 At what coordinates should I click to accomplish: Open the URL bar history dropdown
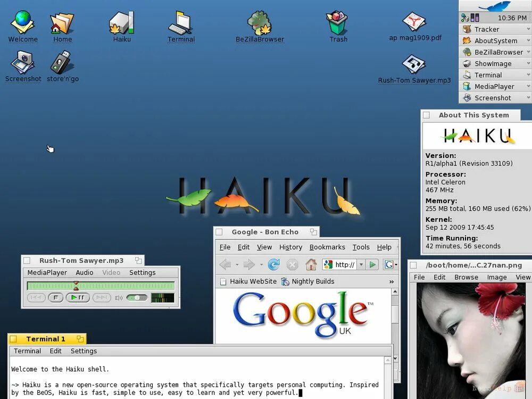361,264
